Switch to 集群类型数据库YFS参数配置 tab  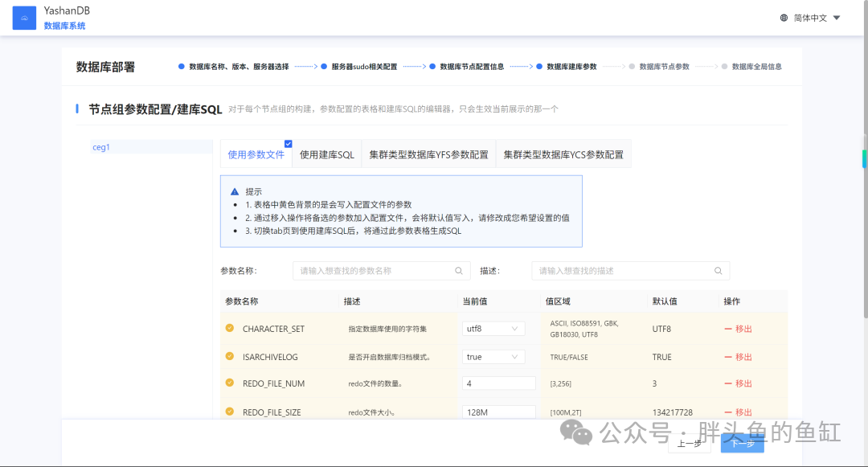[x=428, y=154]
